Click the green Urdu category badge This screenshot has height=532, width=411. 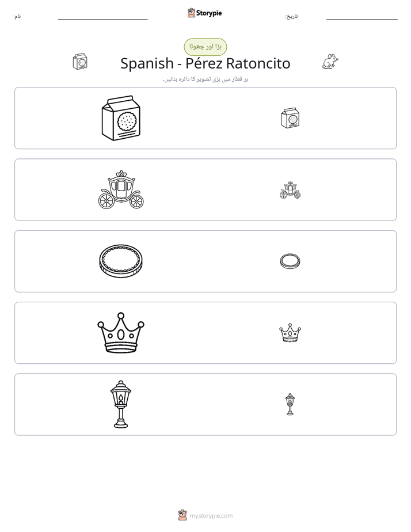[x=205, y=47]
